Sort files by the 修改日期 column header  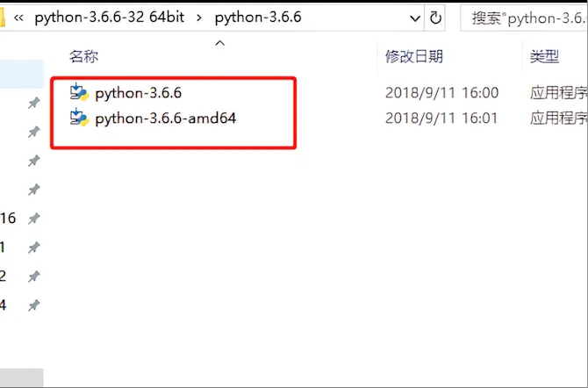414,57
